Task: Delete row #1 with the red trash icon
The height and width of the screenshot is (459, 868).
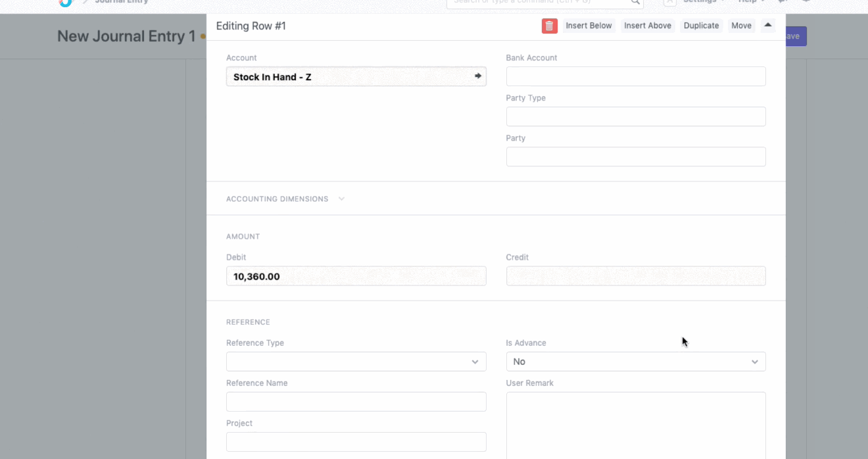Action: coord(550,26)
